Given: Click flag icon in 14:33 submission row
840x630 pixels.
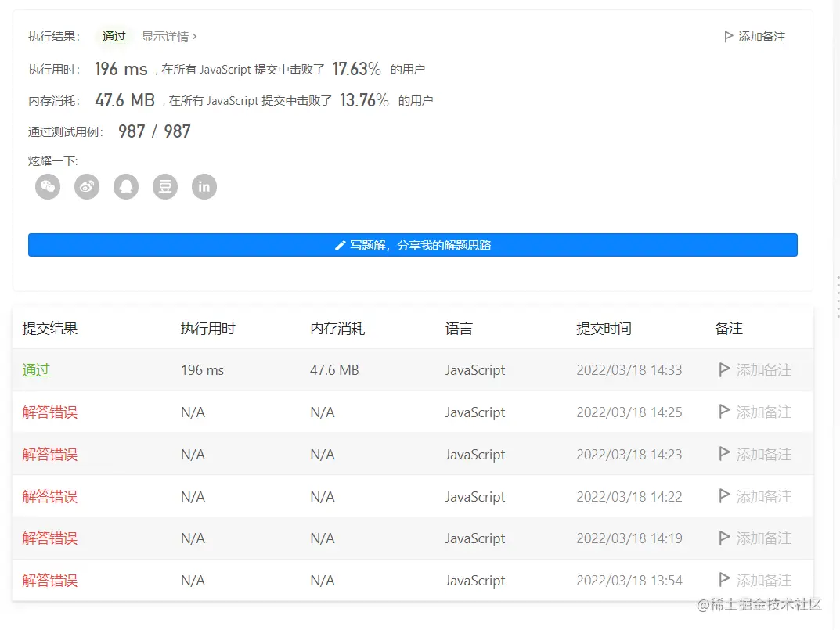Looking at the screenshot, I should [x=724, y=369].
